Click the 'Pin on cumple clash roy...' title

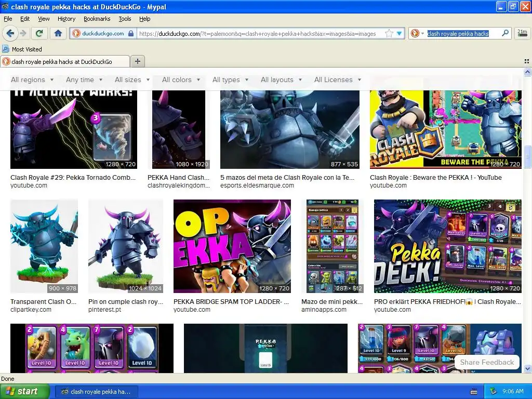pyautogui.click(x=126, y=302)
